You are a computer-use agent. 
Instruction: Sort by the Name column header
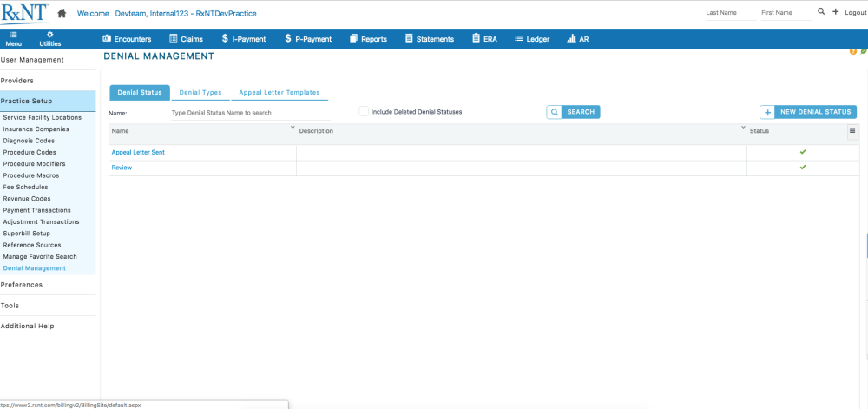coord(120,131)
